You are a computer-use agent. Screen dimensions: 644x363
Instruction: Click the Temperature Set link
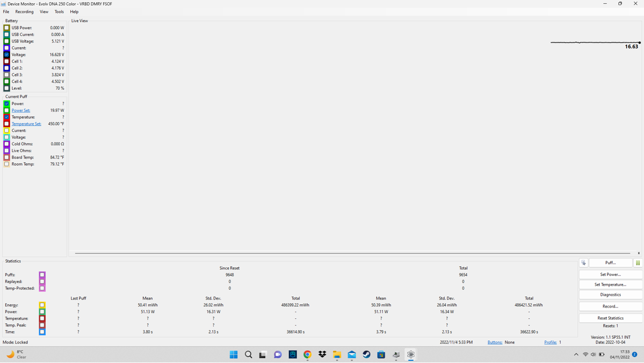tap(26, 124)
